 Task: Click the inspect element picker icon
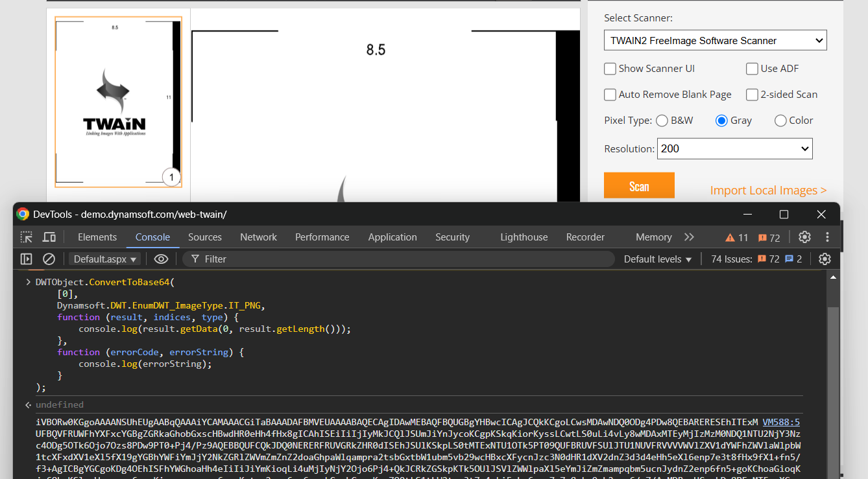(x=26, y=237)
